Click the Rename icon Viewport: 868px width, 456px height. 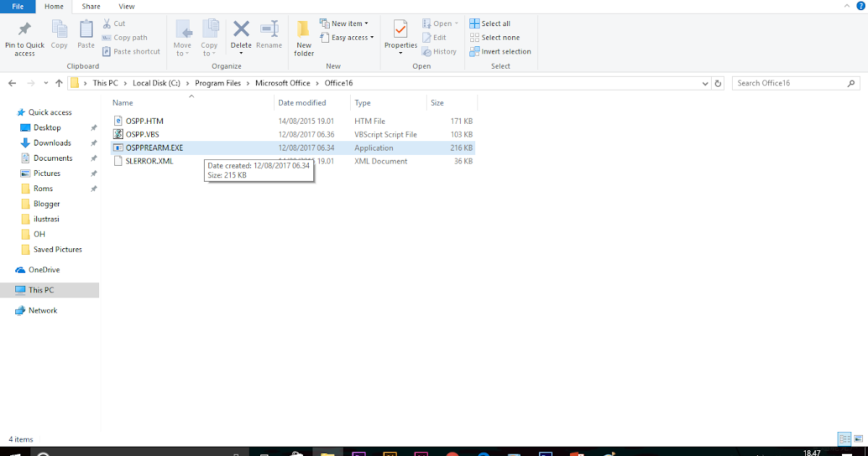[x=269, y=36]
